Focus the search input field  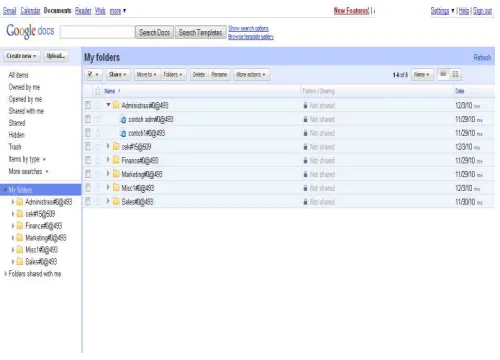point(97,32)
